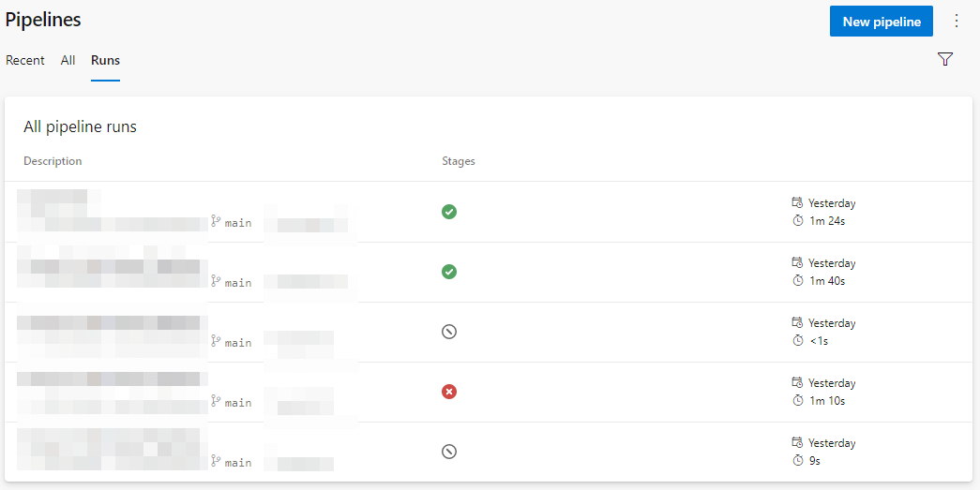Click the red failed status icon
The image size is (980, 490).
(x=449, y=392)
